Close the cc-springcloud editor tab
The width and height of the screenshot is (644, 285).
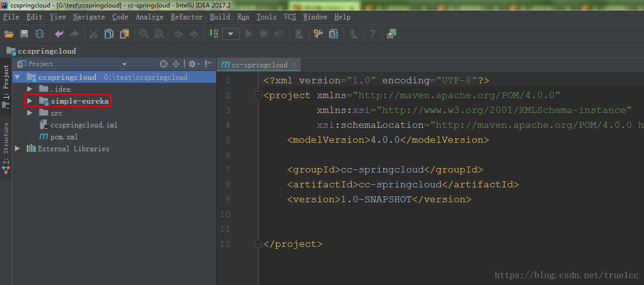click(293, 65)
